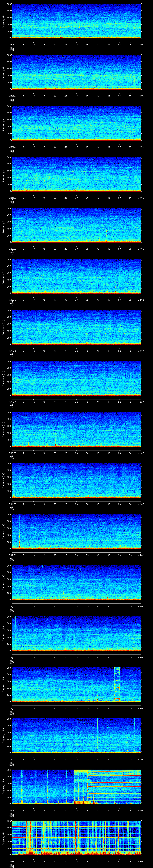Click the broadband spike near 48 seconds in 10:37 panel

click(115, 276)
